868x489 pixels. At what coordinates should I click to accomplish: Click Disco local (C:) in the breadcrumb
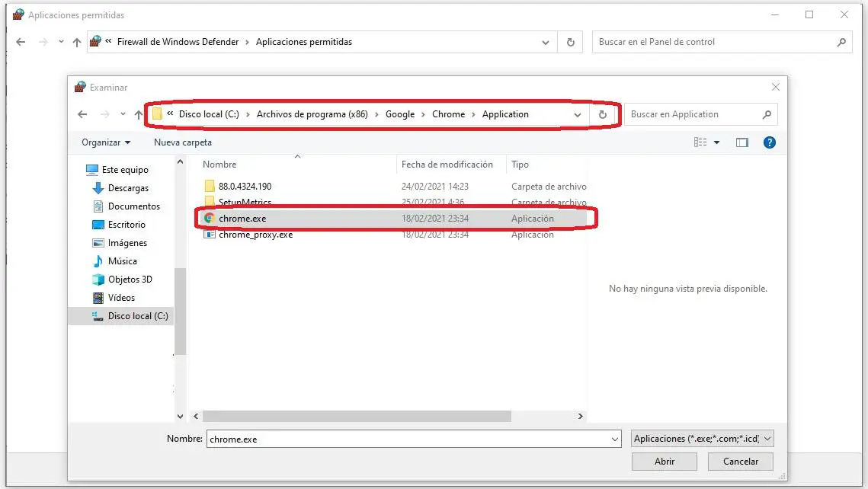tap(209, 114)
